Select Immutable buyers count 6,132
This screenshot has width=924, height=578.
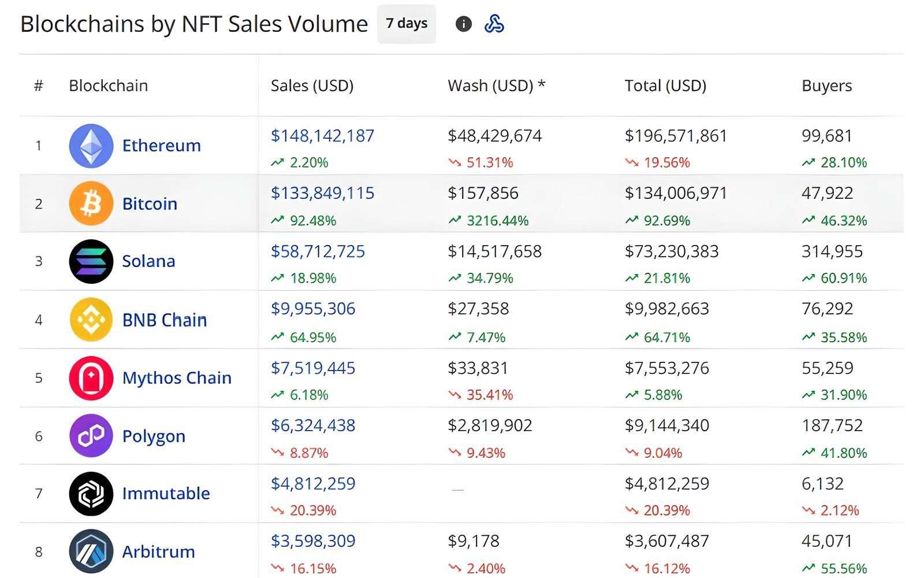click(823, 484)
